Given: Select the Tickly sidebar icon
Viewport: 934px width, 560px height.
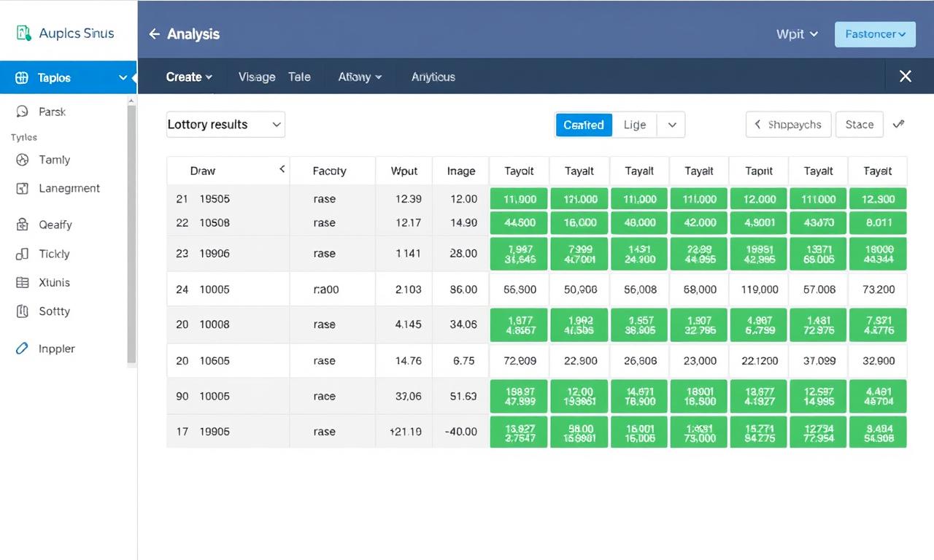Looking at the screenshot, I should pos(22,254).
